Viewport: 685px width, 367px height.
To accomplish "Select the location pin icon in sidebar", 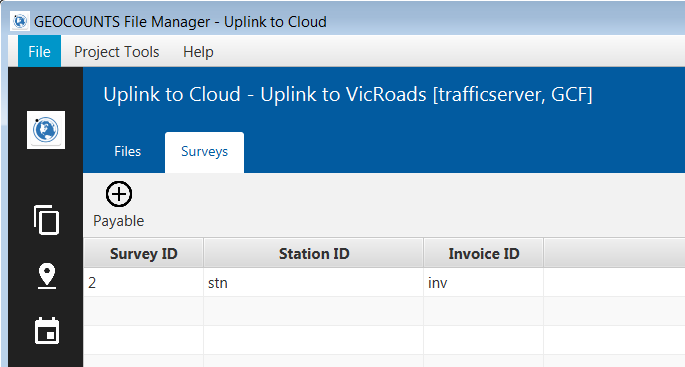I will (47, 276).
